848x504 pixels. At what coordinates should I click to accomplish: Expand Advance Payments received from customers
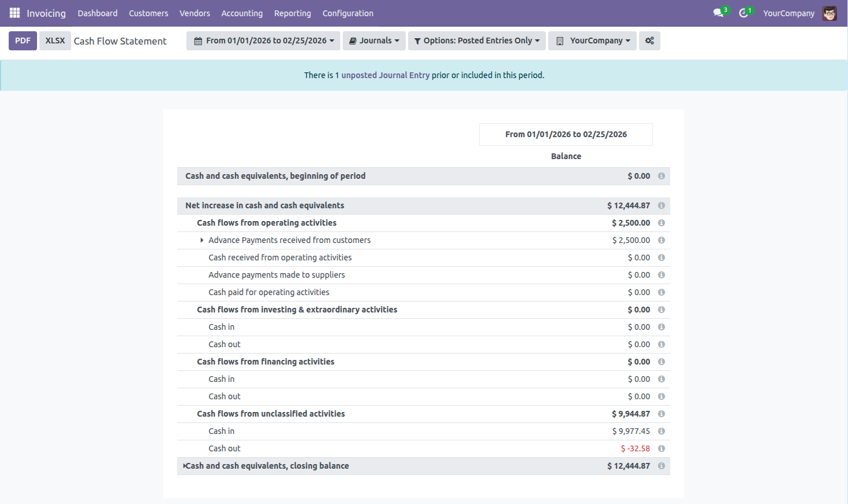coord(201,240)
